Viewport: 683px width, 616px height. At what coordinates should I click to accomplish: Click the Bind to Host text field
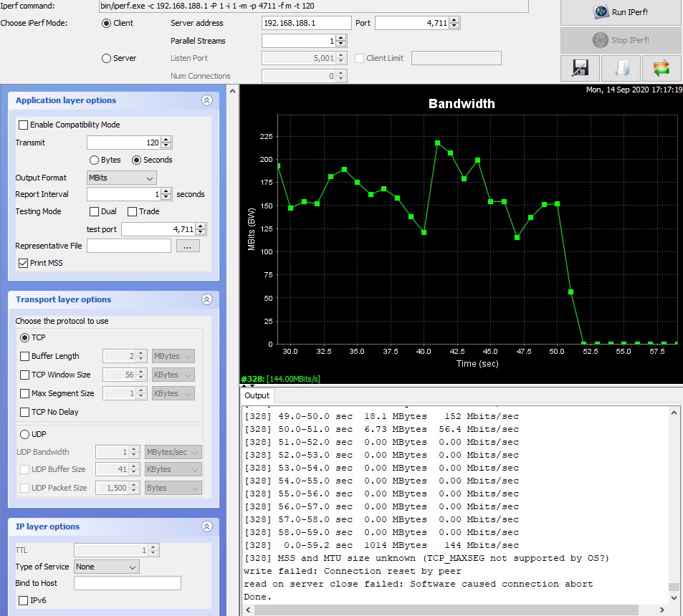128,583
